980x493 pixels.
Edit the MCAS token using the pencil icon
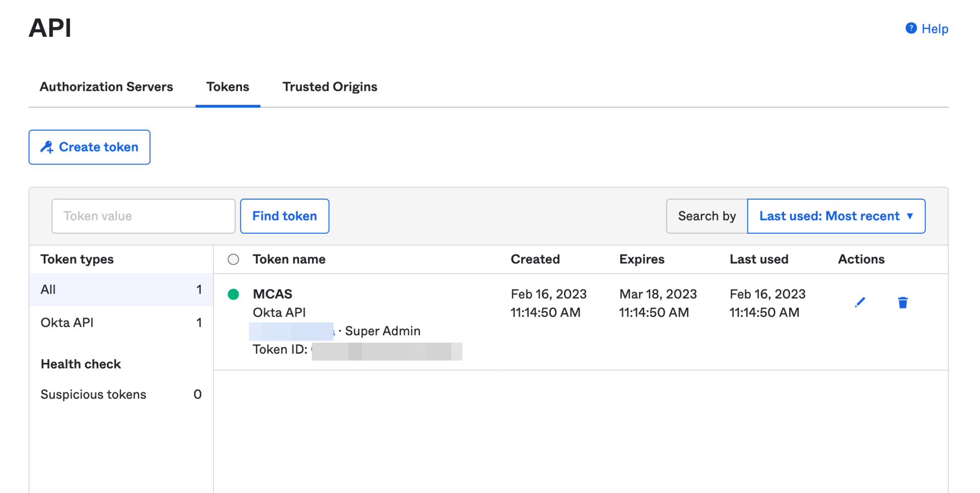(x=861, y=302)
